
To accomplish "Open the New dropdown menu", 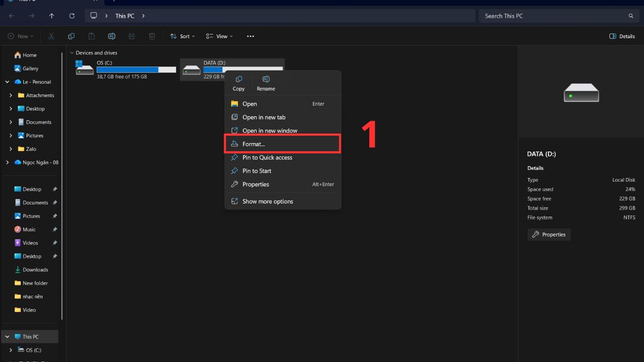I will coord(20,36).
